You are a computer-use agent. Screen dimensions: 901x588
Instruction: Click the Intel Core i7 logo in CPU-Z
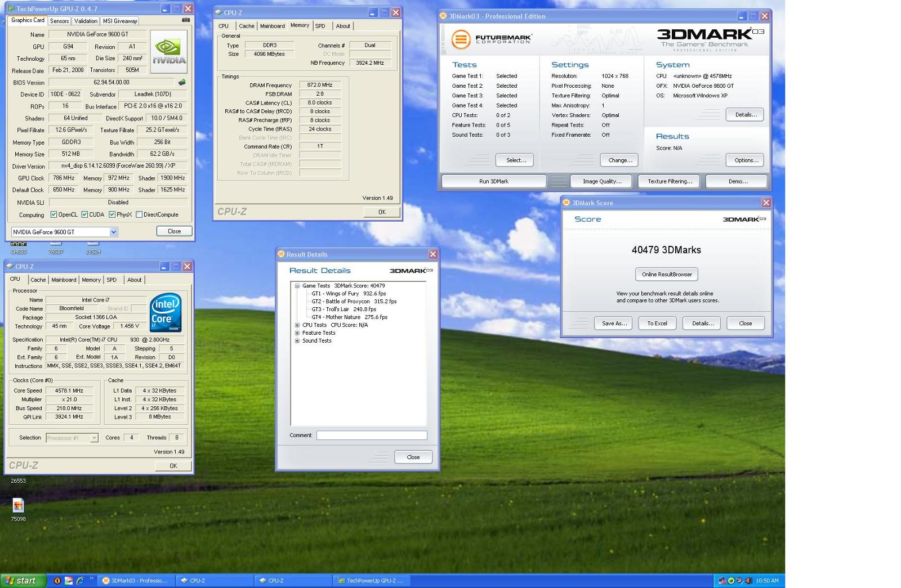[166, 312]
